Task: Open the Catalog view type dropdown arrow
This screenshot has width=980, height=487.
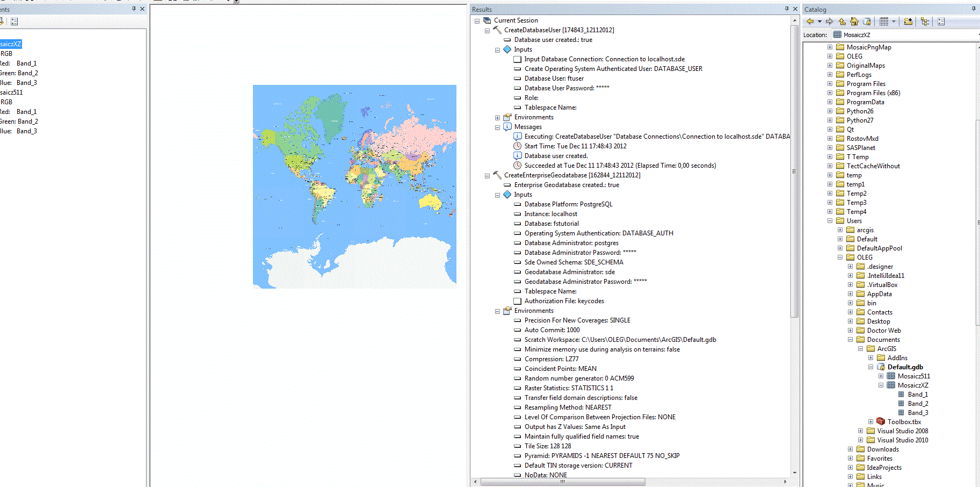Action: (x=894, y=22)
